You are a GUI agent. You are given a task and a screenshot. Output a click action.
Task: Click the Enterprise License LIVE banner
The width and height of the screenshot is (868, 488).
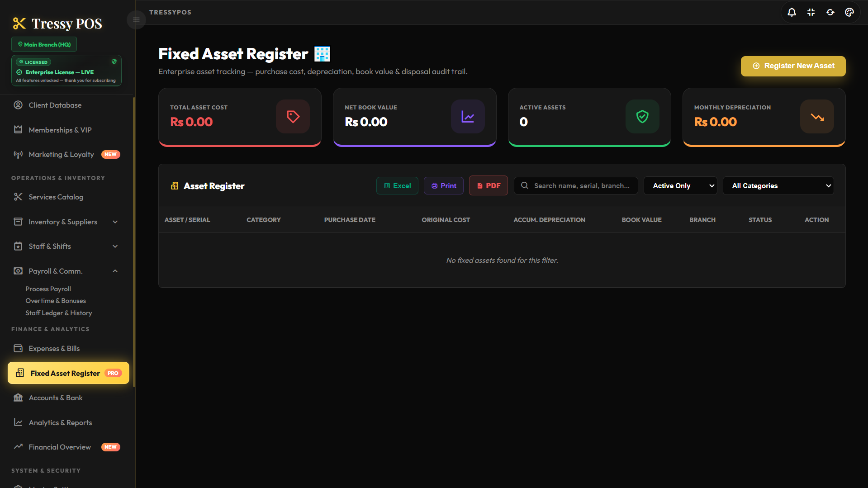click(x=66, y=71)
